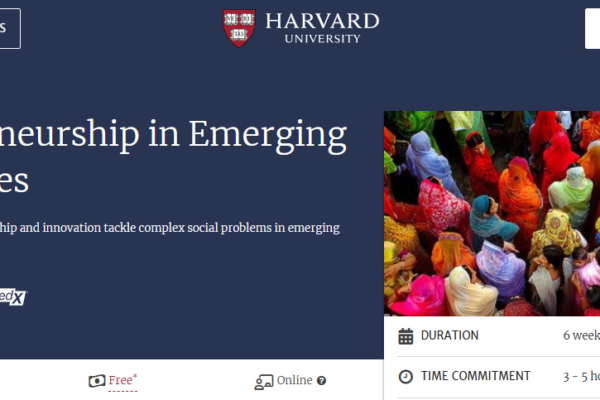Click the money icon beside Free
600x400 pixels.
96,381
